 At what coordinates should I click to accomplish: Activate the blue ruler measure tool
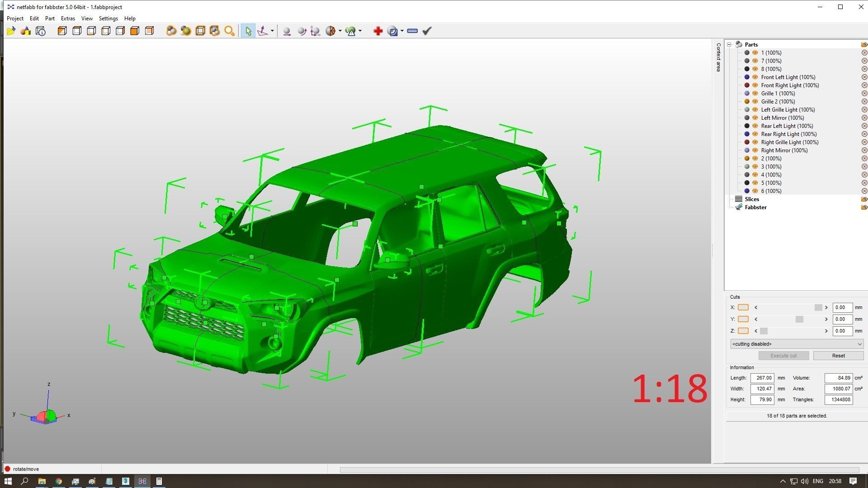pos(412,31)
